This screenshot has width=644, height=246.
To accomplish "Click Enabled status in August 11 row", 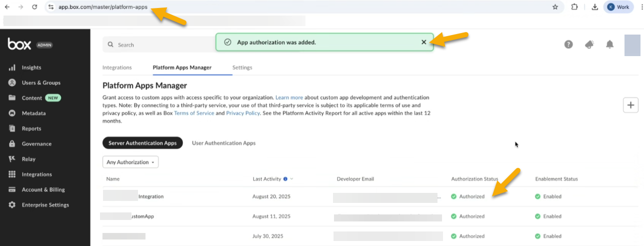I will [548, 216].
